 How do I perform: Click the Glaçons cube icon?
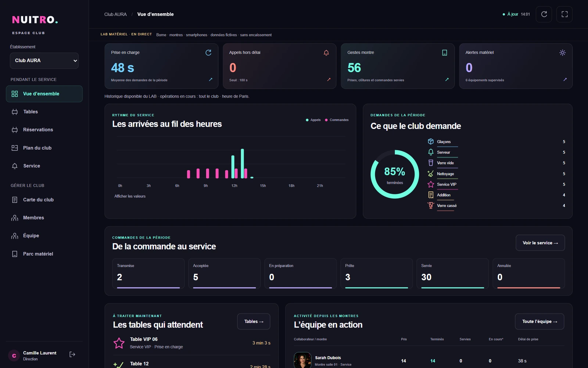(431, 141)
